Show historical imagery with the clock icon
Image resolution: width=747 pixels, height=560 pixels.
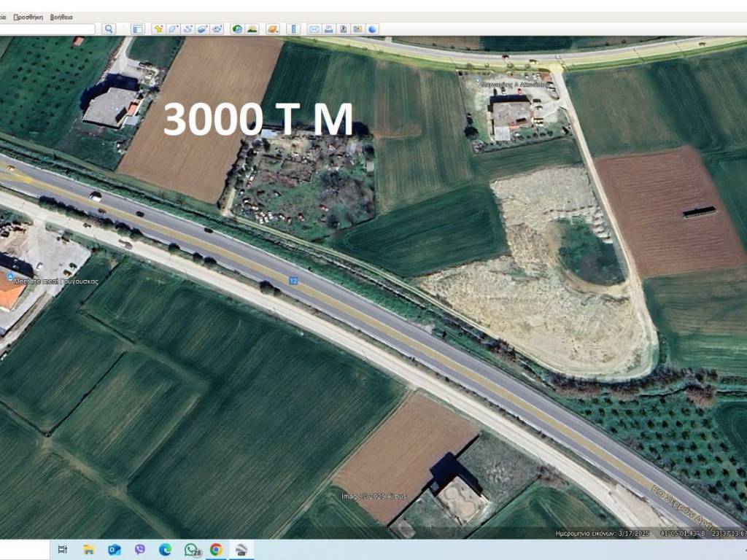(x=237, y=29)
